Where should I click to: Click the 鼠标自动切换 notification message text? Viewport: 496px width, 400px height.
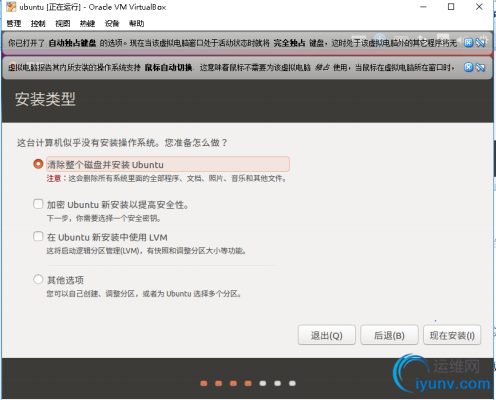(231, 67)
